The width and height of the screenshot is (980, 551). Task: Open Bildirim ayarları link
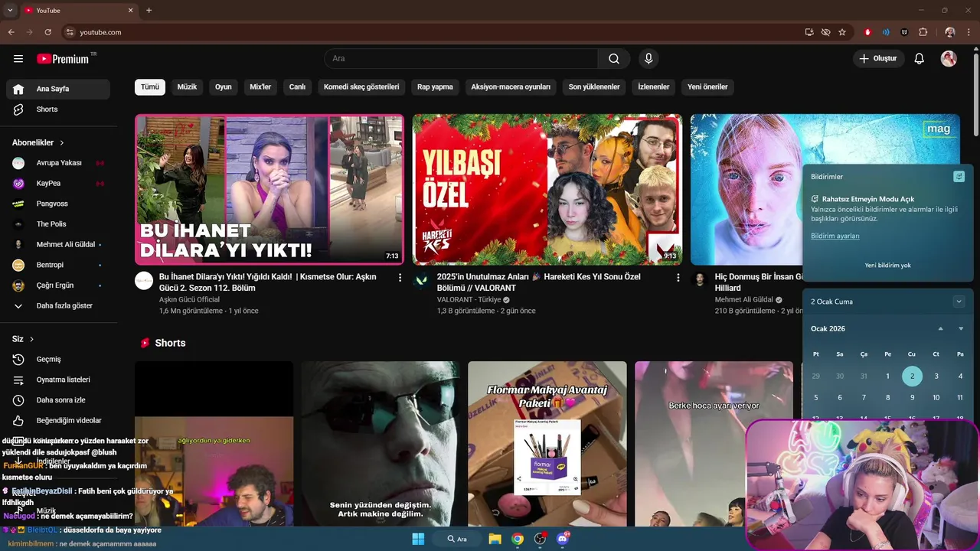835,236
